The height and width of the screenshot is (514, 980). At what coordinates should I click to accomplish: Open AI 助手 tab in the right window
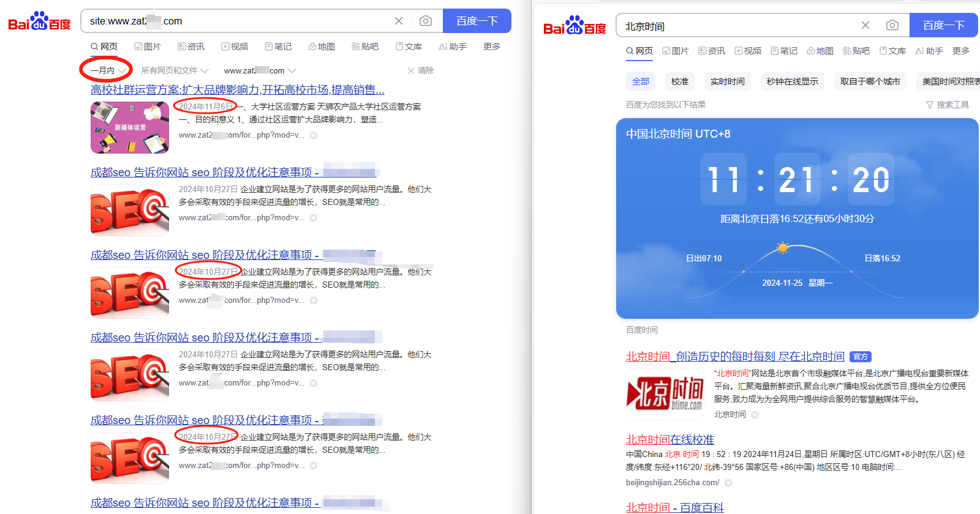point(929,51)
